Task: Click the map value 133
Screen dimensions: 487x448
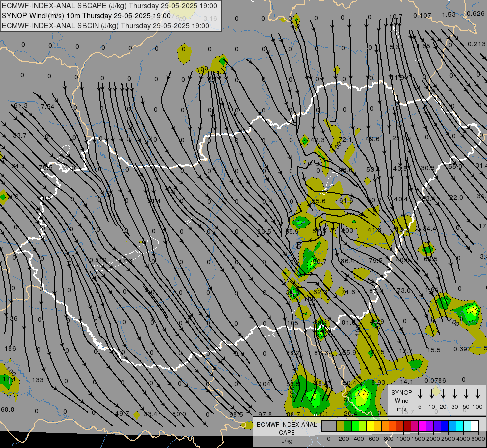Action: point(38,380)
